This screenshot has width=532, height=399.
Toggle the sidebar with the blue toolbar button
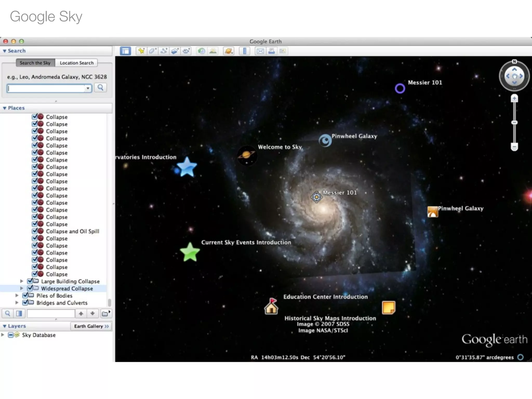125,51
